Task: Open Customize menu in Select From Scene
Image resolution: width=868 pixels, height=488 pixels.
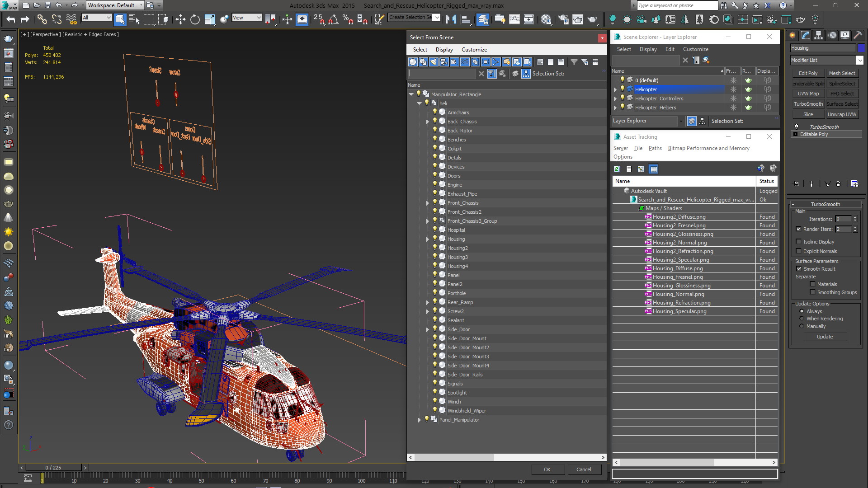Action: pos(474,50)
